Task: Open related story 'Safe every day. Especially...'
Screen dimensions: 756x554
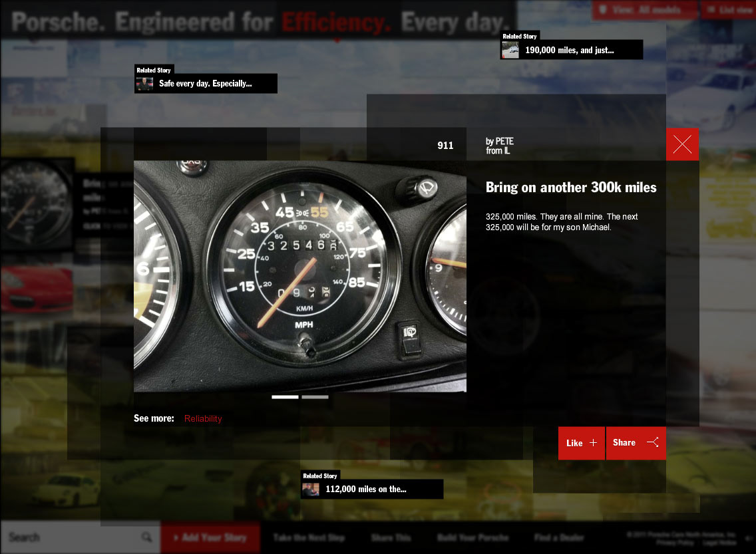Action: click(x=206, y=83)
